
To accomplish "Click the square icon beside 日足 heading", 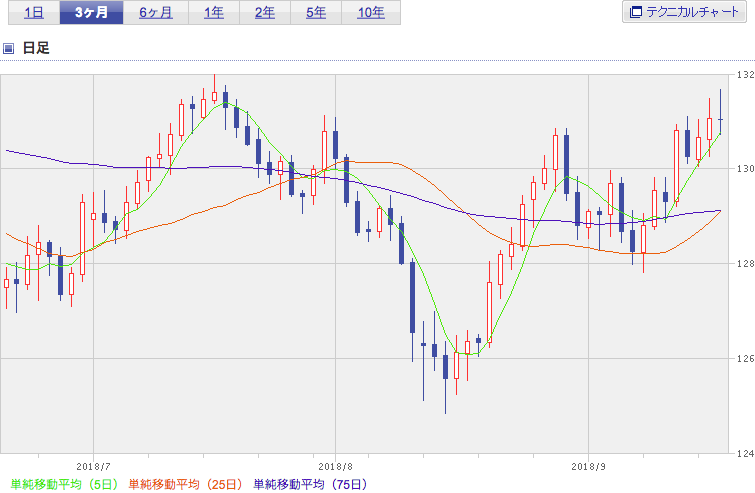I will point(8,48).
